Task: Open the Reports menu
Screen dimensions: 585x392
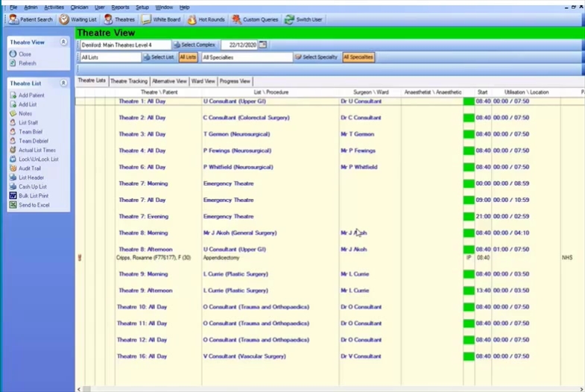Action: click(x=120, y=7)
